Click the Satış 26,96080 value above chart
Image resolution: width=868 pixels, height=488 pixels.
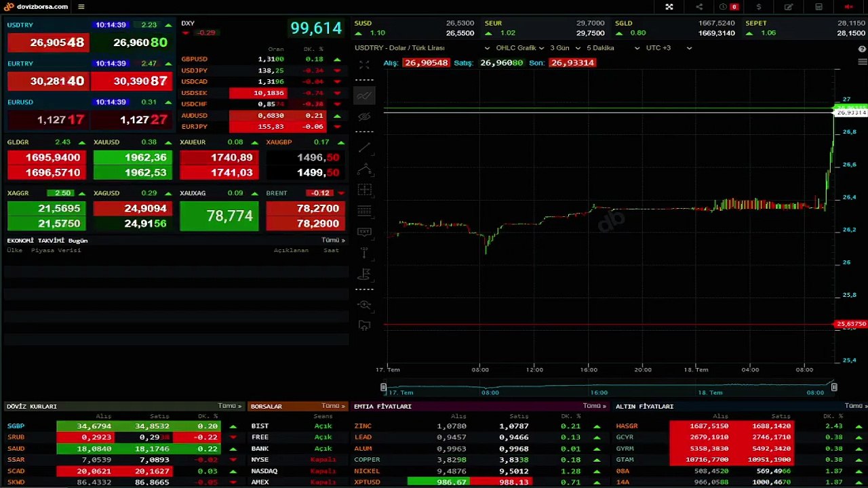tap(501, 62)
